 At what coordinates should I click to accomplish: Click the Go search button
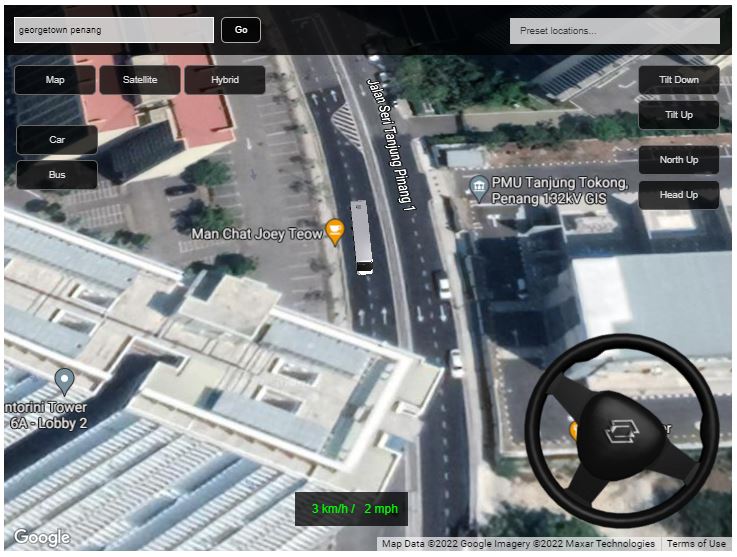point(241,30)
